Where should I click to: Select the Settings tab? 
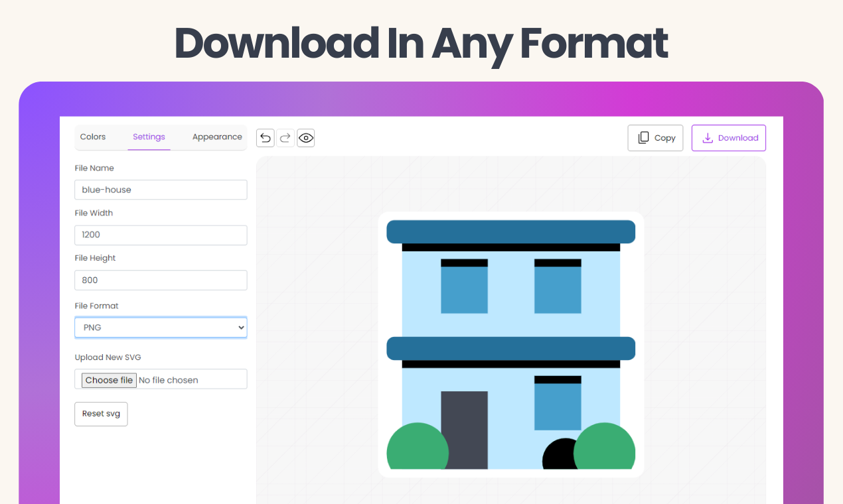pyautogui.click(x=149, y=137)
